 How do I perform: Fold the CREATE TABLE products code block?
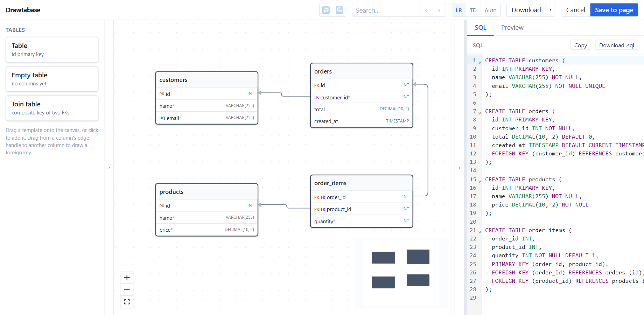(480, 181)
